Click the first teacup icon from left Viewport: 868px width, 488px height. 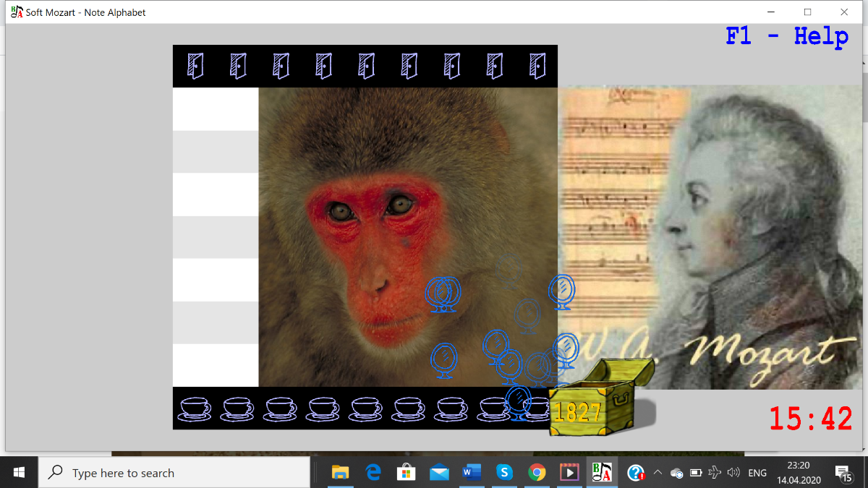point(195,409)
